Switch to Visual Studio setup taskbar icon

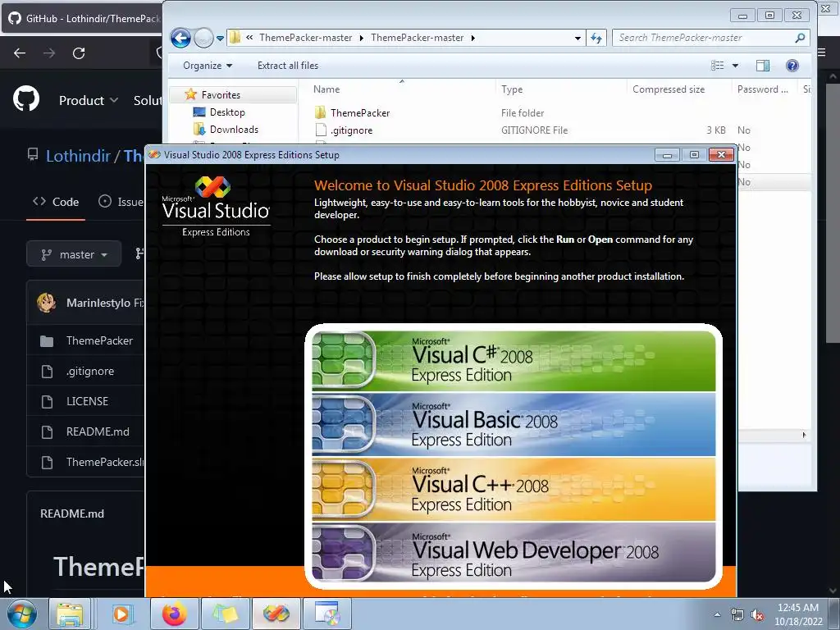tap(276, 614)
